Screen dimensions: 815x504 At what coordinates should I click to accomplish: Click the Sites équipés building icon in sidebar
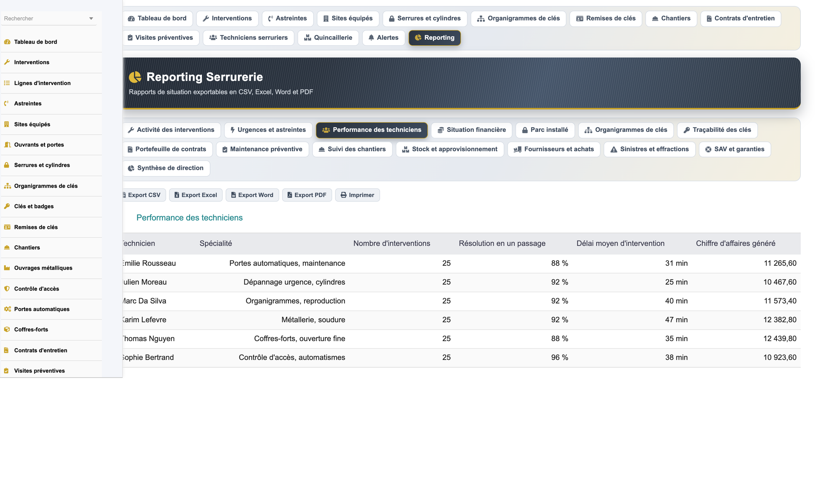(x=7, y=124)
